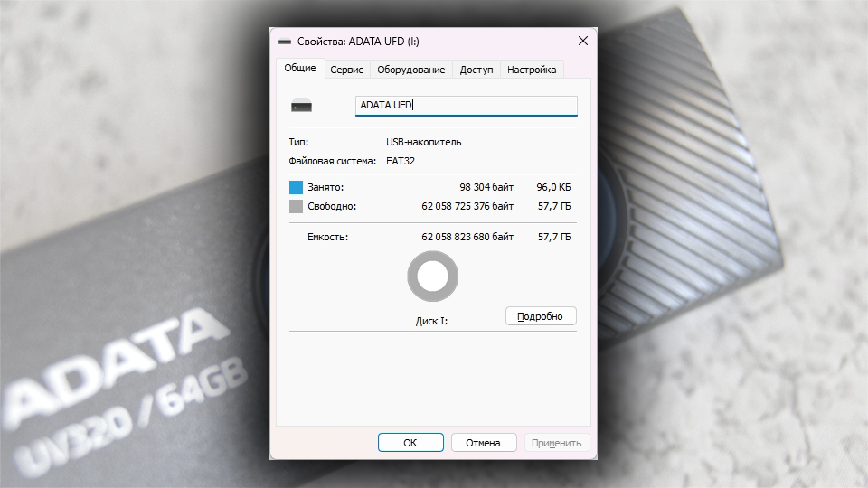
Task: Click the "Тип:" label
Action: pos(298,142)
